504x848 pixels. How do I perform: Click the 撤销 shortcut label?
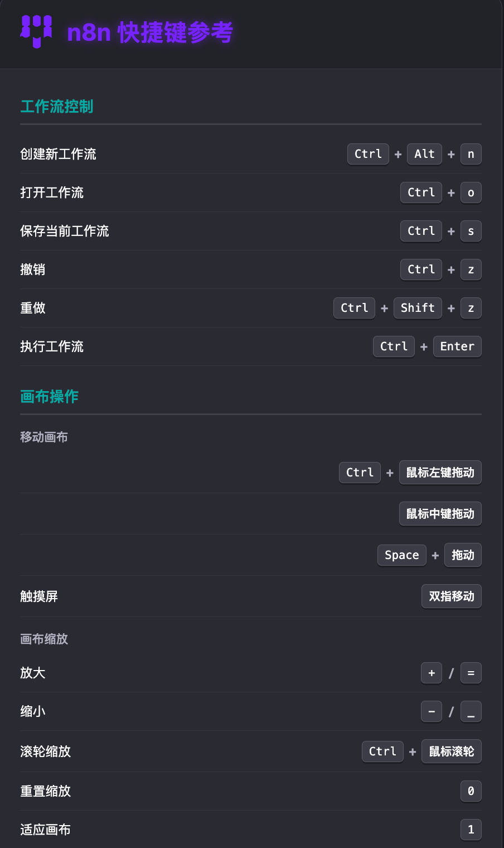[x=33, y=269]
